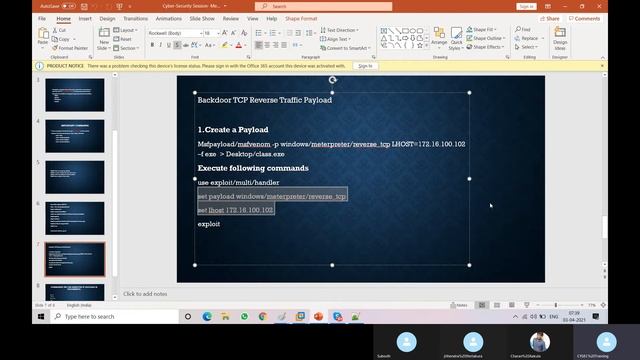The image size is (640, 360).
Task: Increase the list indent level
Action: pos(298,33)
